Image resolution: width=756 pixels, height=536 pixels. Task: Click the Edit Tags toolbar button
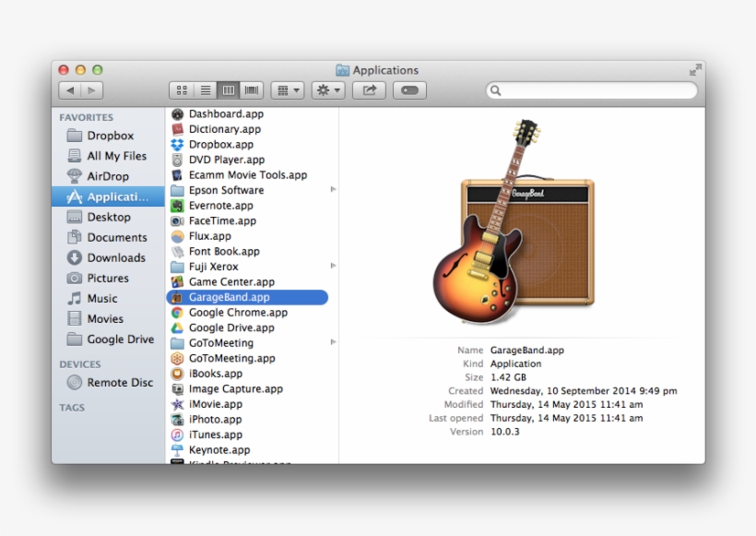[x=410, y=90]
